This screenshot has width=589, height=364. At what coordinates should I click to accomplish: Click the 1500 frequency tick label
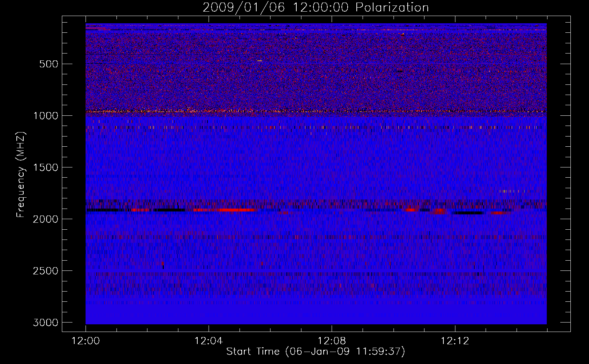(x=46, y=167)
